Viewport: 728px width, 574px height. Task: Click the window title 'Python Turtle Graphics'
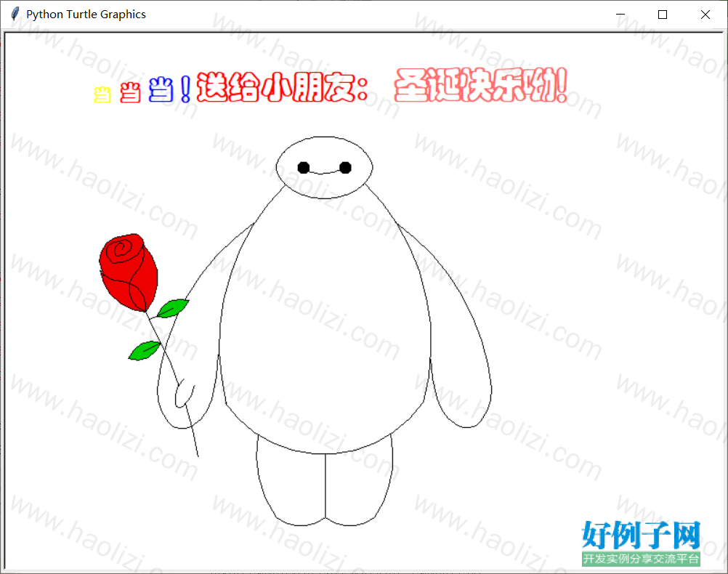pyautogui.click(x=86, y=15)
